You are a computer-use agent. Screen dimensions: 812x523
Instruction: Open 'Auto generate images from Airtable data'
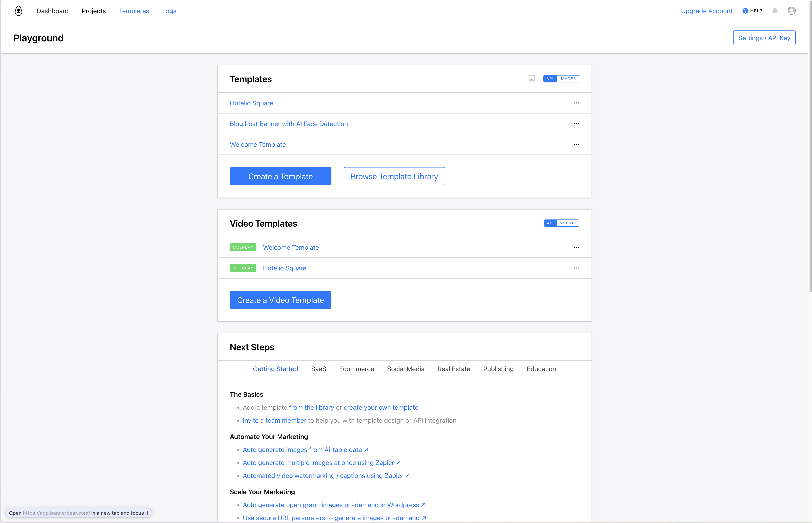point(306,450)
